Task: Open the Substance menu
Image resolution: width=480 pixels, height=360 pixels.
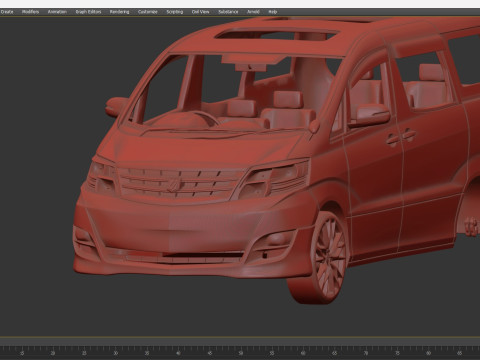Action: 228,12
